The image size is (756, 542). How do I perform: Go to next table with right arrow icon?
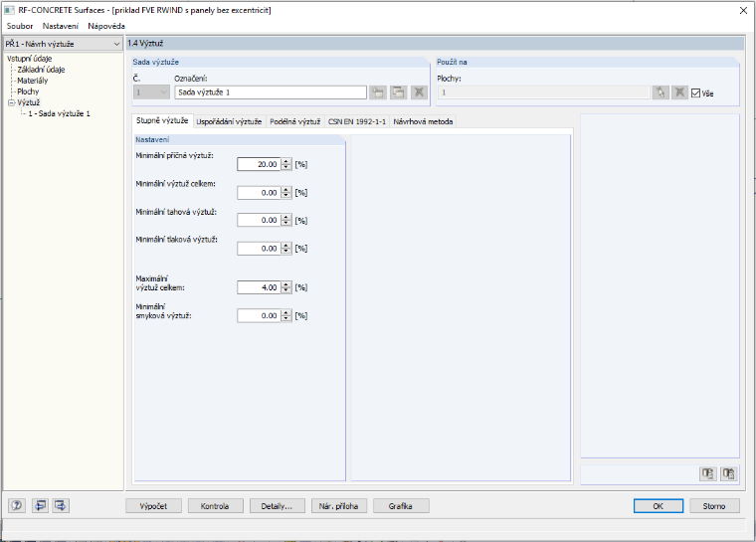[61, 505]
